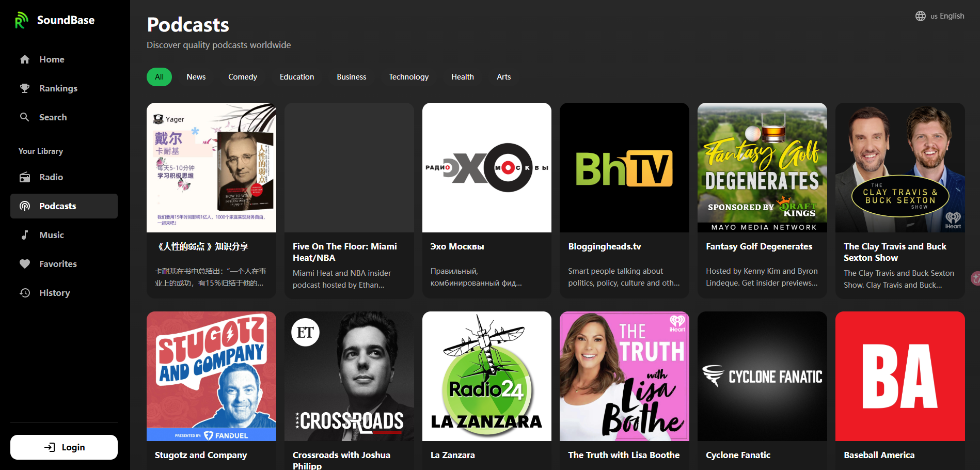
Task: Open listening History label
Action: click(55, 293)
